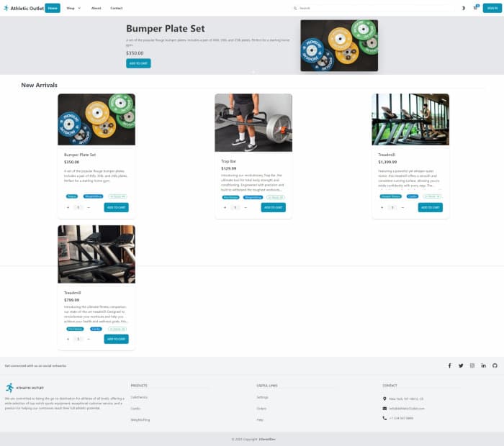504x446 pixels.
Task: Increase quantity on $1,399.99 Treadmill card
Action: 382,207
